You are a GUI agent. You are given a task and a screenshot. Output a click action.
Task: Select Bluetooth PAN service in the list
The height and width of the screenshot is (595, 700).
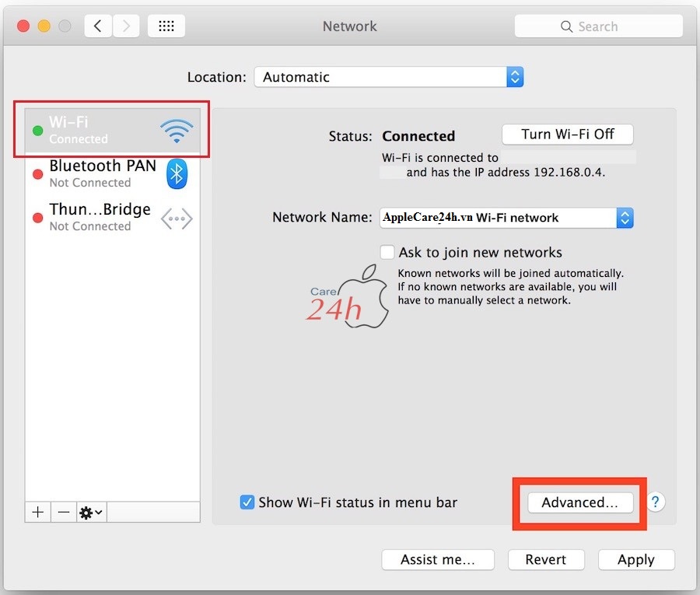tap(113, 174)
